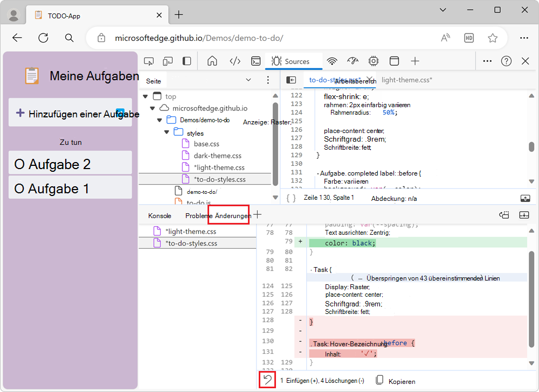Viewport: 539px width, 392px height.
Task: Open the Network tool wifi icon
Action: pos(331,61)
